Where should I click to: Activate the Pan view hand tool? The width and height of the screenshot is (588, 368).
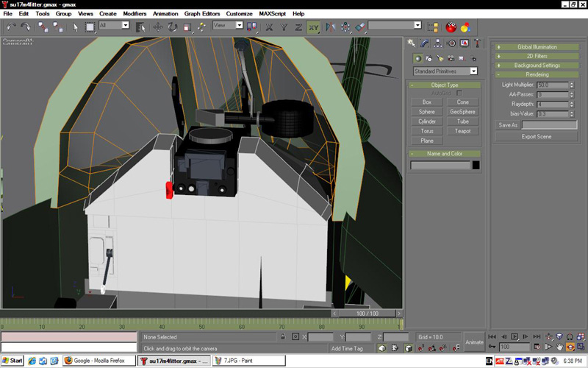pyautogui.click(x=559, y=347)
